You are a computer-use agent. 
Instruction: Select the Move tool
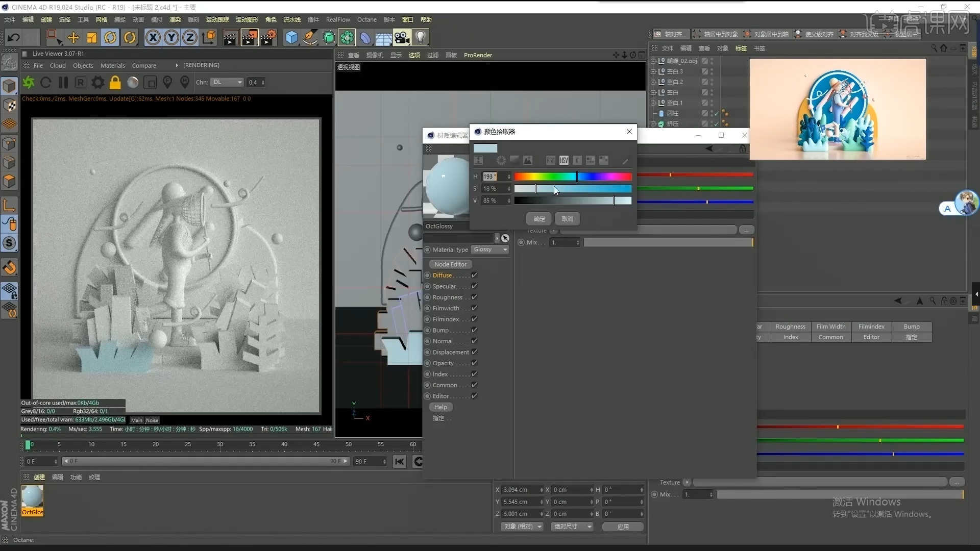73,37
